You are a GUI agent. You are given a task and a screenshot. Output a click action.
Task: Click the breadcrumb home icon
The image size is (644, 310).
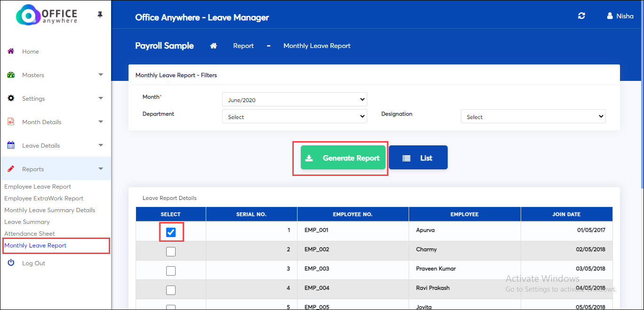click(x=213, y=46)
